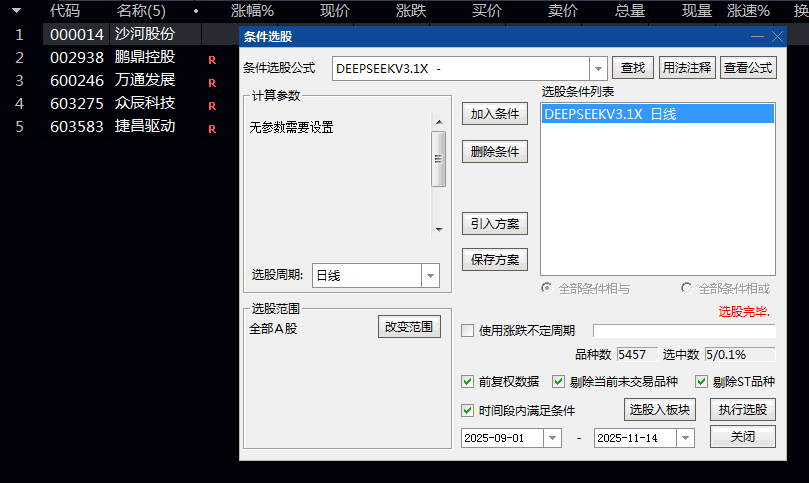Close the 条件选股 dialog with X
The image size is (809, 483).
[777, 37]
